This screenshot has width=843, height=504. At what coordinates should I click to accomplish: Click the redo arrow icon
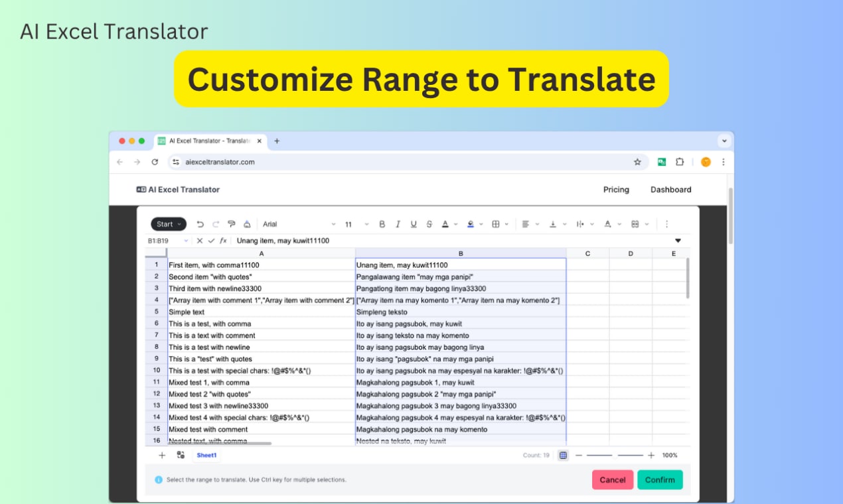[x=216, y=224]
